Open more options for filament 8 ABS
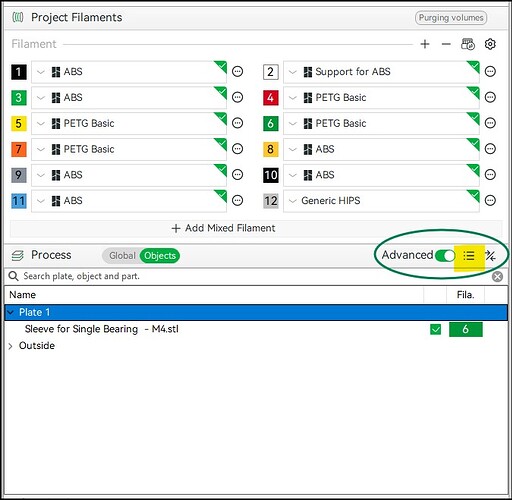The width and height of the screenshot is (512, 500). (x=490, y=149)
